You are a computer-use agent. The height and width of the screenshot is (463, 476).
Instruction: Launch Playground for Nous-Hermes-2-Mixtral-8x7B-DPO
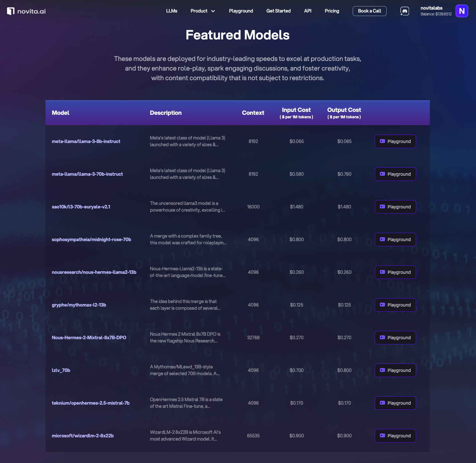395,338
